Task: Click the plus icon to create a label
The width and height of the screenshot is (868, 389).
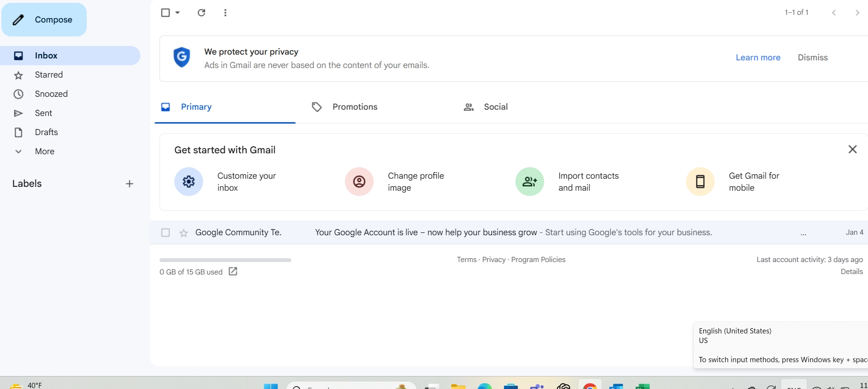Action: [129, 184]
